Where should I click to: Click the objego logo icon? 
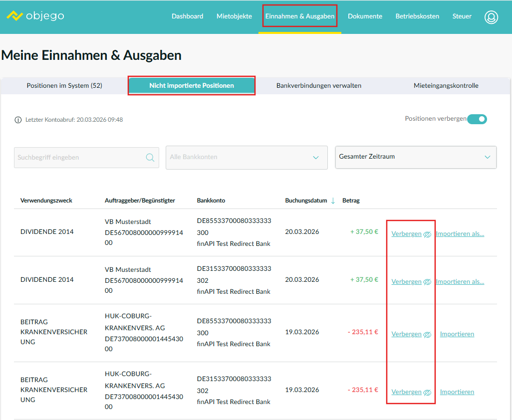pos(14,16)
